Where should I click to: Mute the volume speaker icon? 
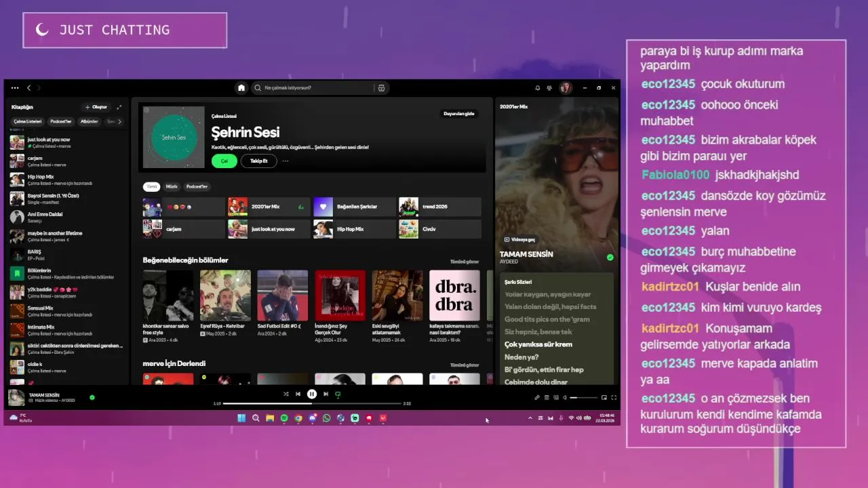click(x=564, y=398)
